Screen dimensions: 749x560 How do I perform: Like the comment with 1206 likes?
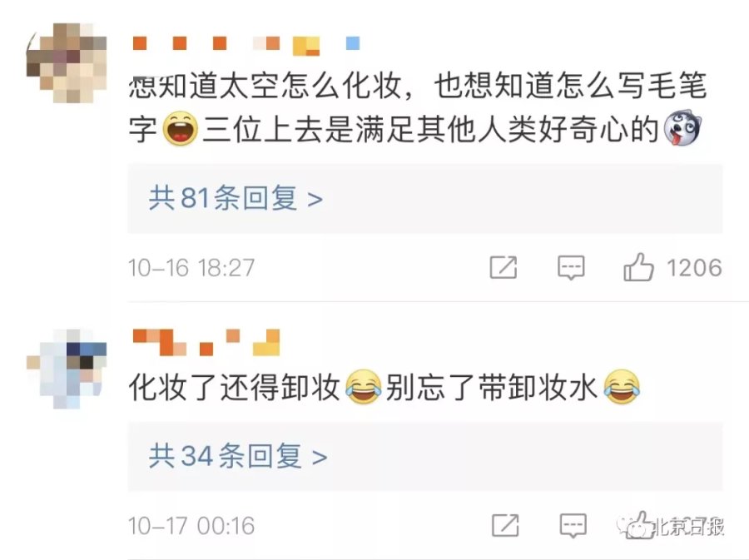(x=638, y=266)
